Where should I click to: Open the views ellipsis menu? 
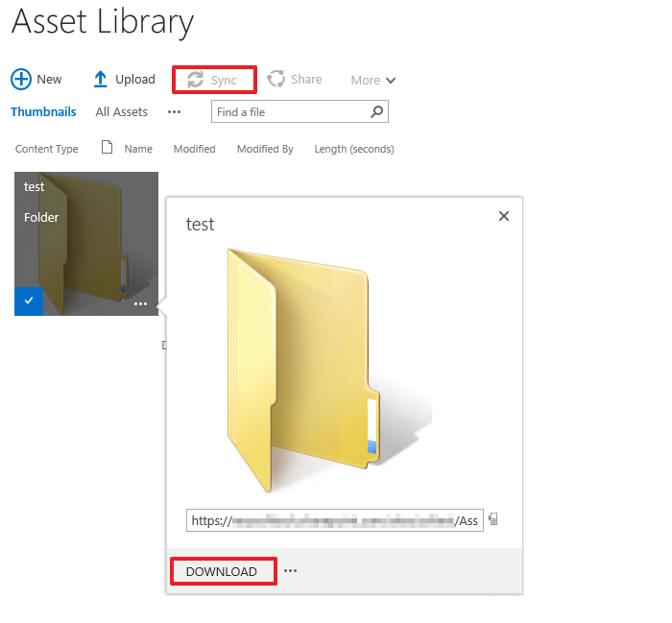pyautogui.click(x=174, y=112)
